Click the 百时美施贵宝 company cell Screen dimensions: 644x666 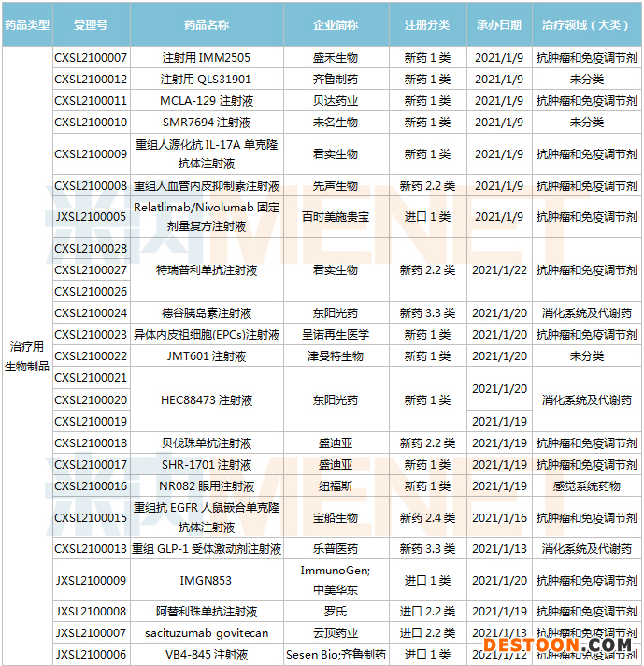point(335,216)
